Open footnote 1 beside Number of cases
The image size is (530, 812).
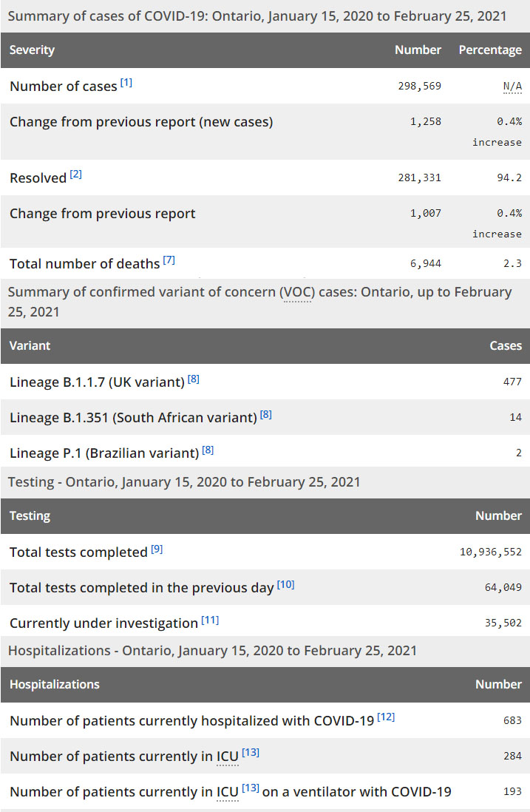126,83
